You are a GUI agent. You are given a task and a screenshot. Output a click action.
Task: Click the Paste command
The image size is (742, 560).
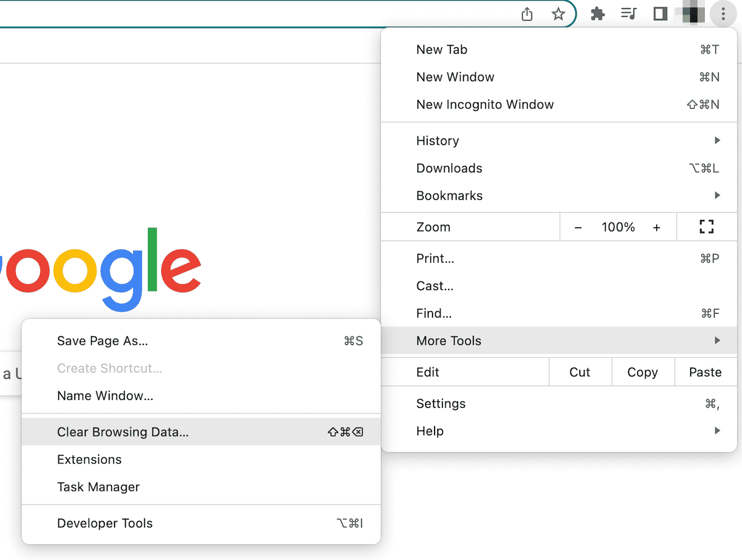(705, 372)
